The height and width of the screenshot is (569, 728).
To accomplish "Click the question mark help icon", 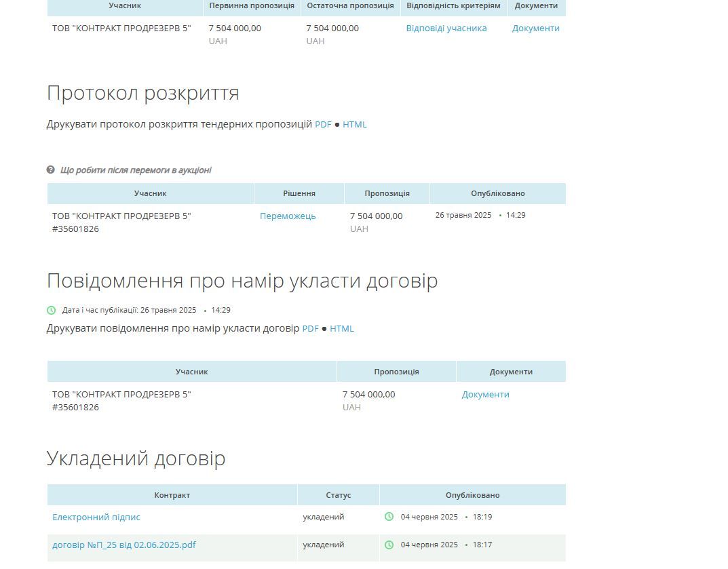I will (x=51, y=170).
